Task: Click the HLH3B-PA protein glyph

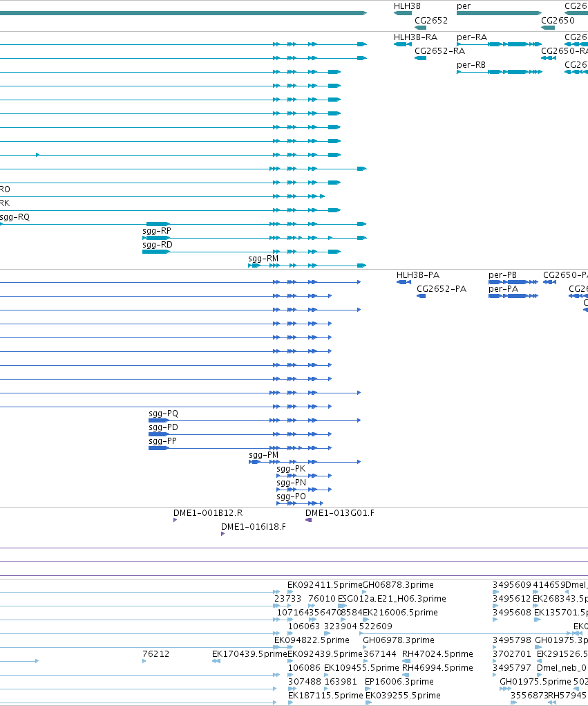Action: coord(404,282)
